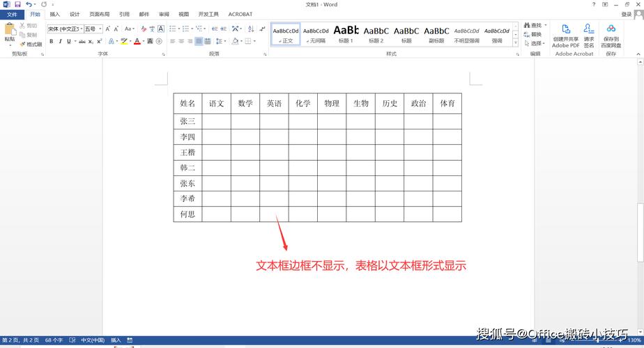Apply the Subtitle (副标题) style

click(436, 34)
